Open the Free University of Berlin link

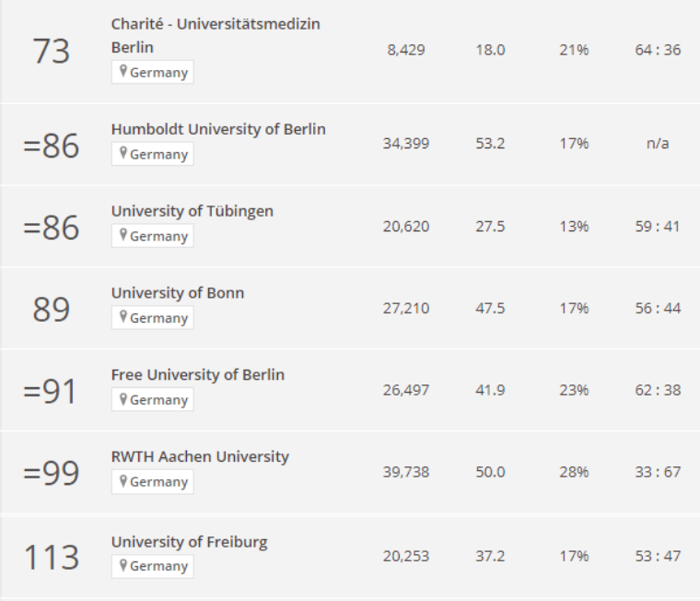(x=197, y=374)
